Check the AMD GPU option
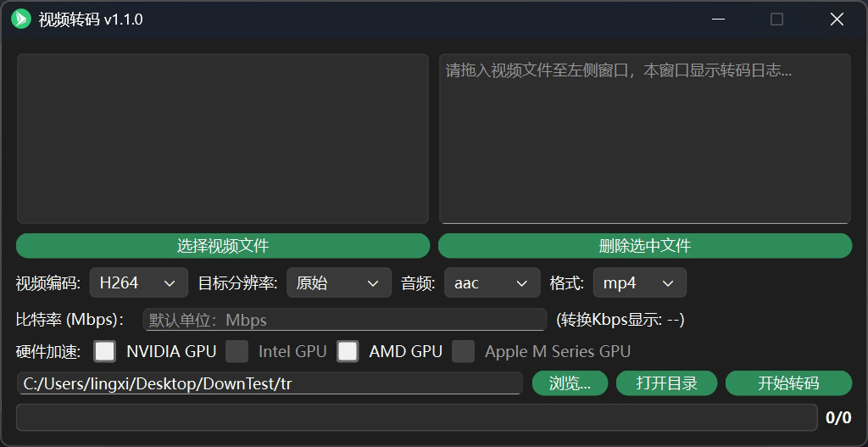The width and height of the screenshot is (868, 447). 348,351
